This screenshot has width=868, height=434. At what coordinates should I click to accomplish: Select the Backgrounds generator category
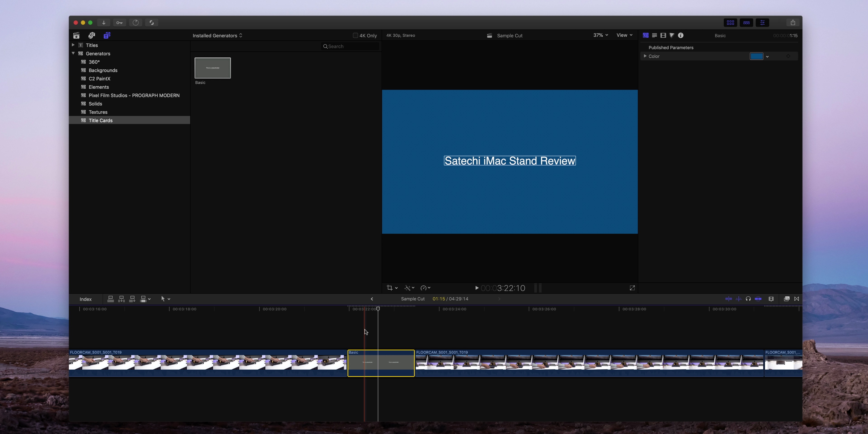(103, 70)
